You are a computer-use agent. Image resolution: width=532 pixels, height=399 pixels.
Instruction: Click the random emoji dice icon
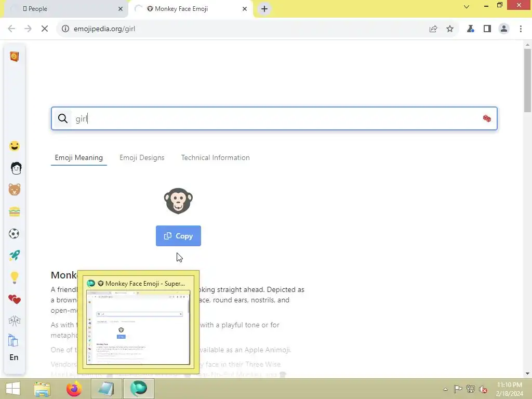487,118
